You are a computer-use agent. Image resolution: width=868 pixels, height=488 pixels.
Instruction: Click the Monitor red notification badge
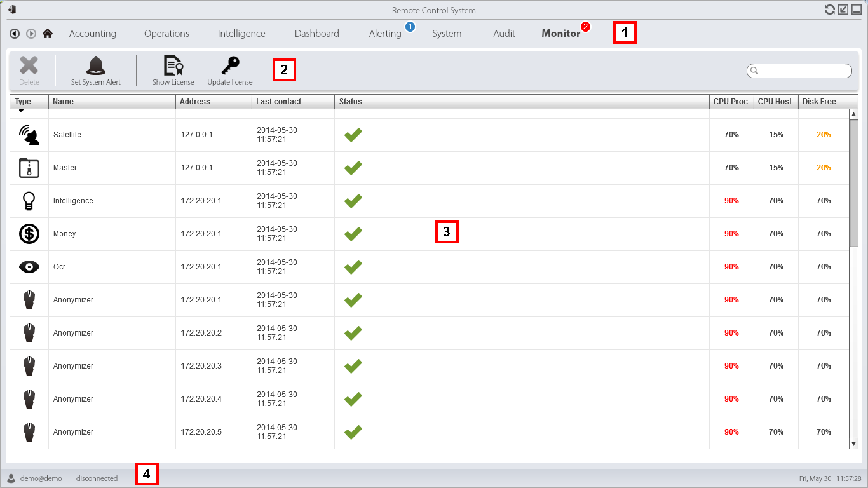click(x=585, y=27)
